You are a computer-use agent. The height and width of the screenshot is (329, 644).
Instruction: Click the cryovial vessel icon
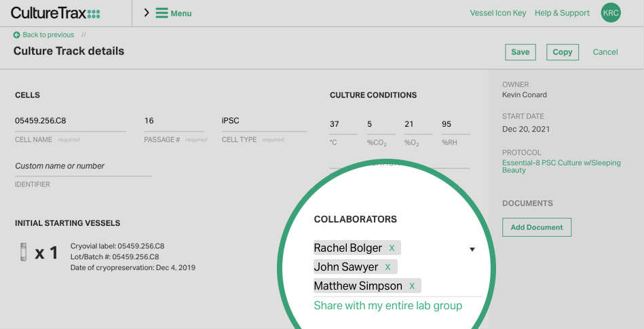24,252
